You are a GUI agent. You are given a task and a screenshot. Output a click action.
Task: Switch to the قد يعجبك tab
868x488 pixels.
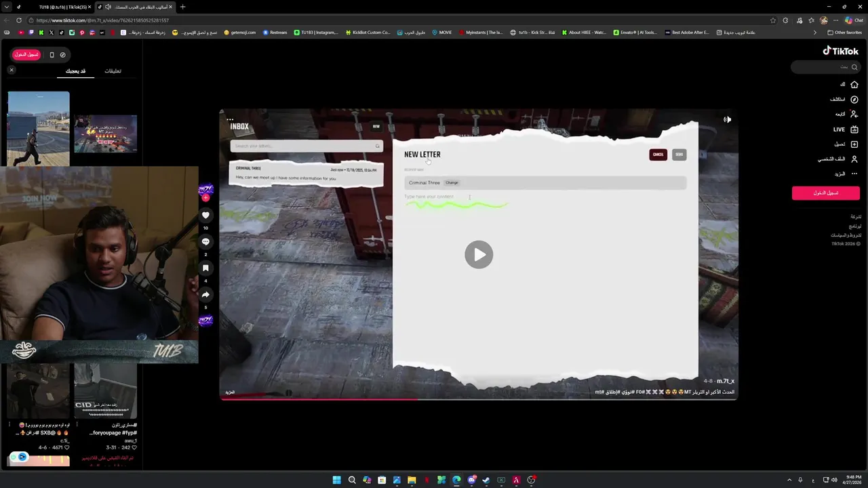75,70
